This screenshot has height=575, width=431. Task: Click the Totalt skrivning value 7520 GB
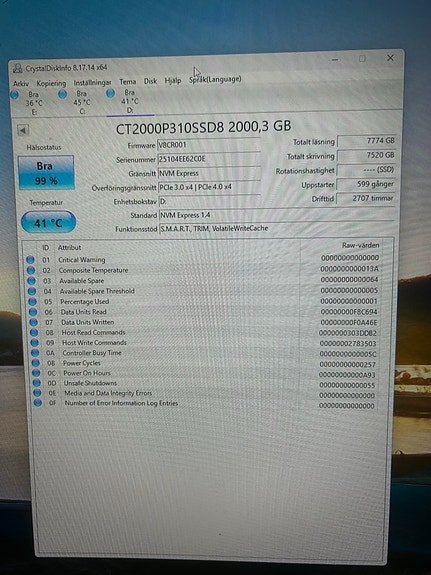tap(366, 155)
